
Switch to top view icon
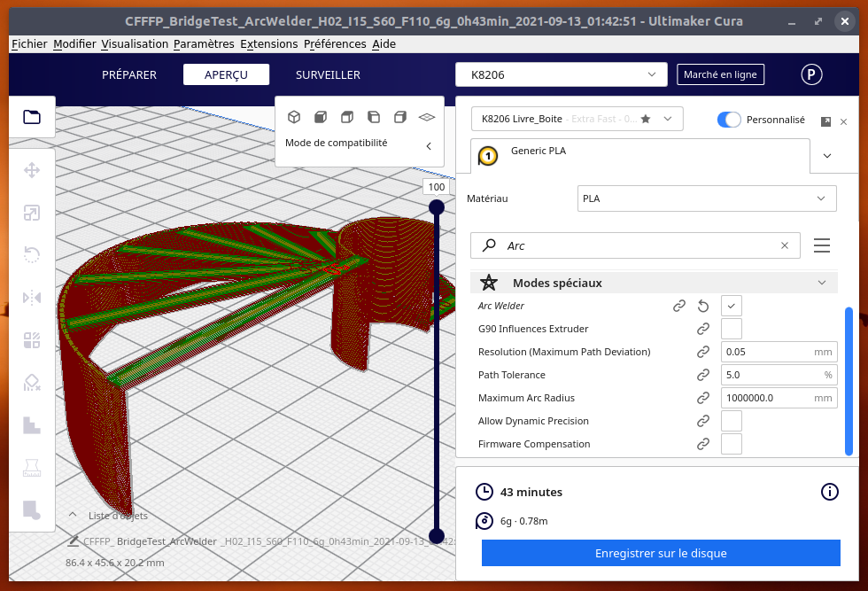click(347, 117)
